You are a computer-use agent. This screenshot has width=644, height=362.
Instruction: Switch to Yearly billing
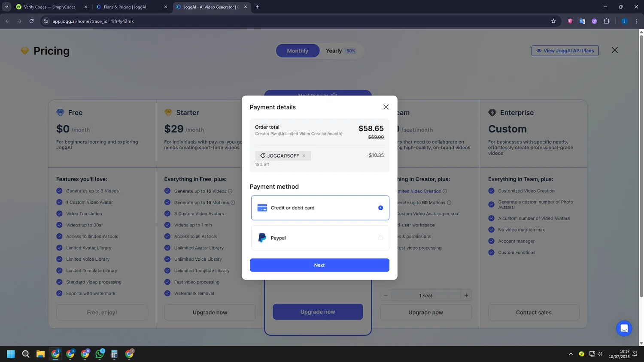(340, 51)
